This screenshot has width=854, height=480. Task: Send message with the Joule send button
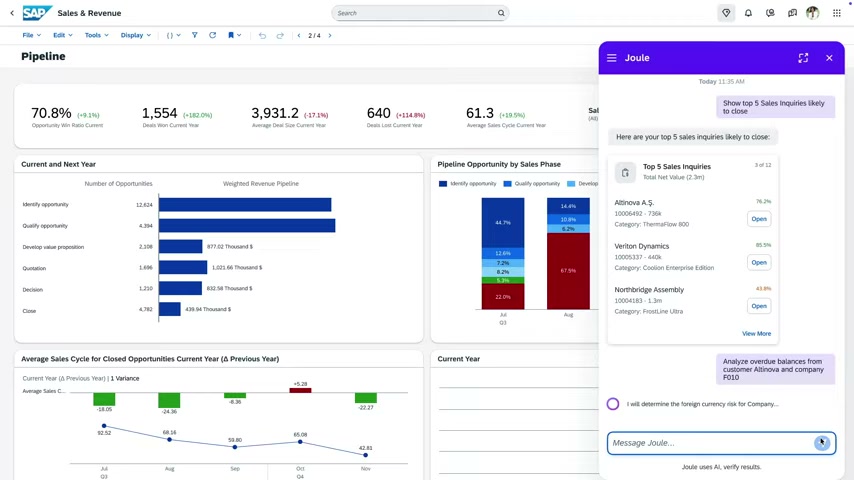pyautogui.click(x=822, y=443)
